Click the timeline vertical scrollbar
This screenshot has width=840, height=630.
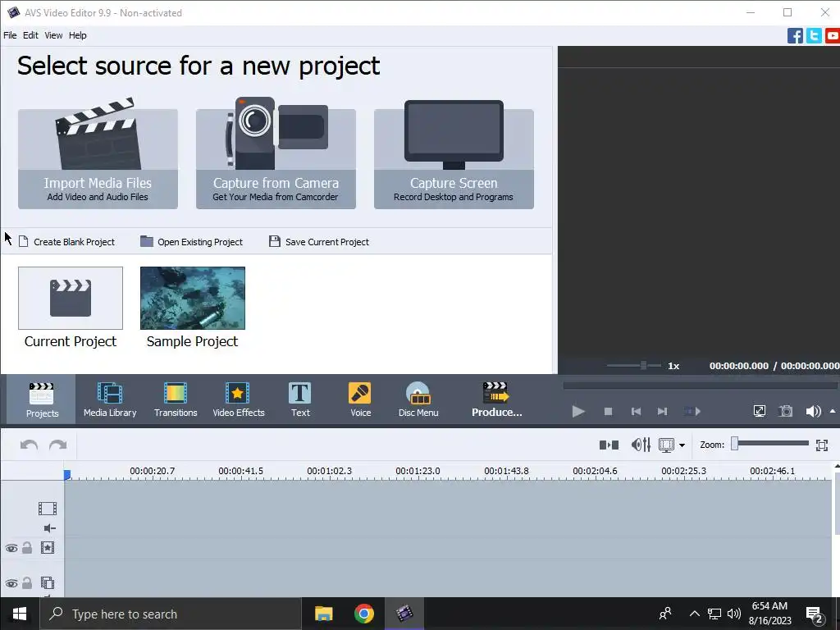tap(836, 503)
